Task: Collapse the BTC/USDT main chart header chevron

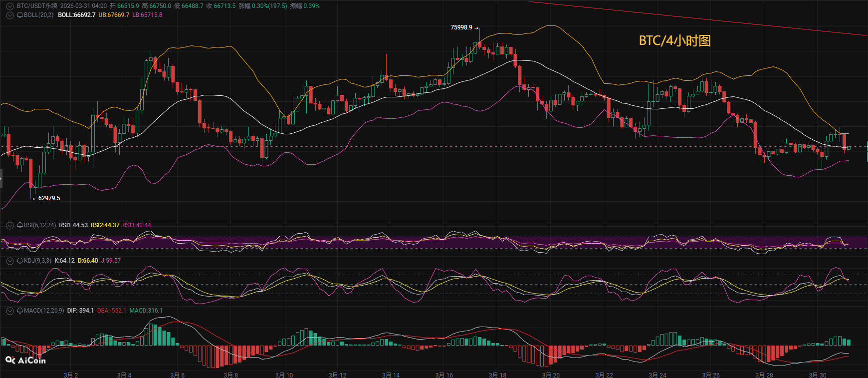Action: point(9,6)
